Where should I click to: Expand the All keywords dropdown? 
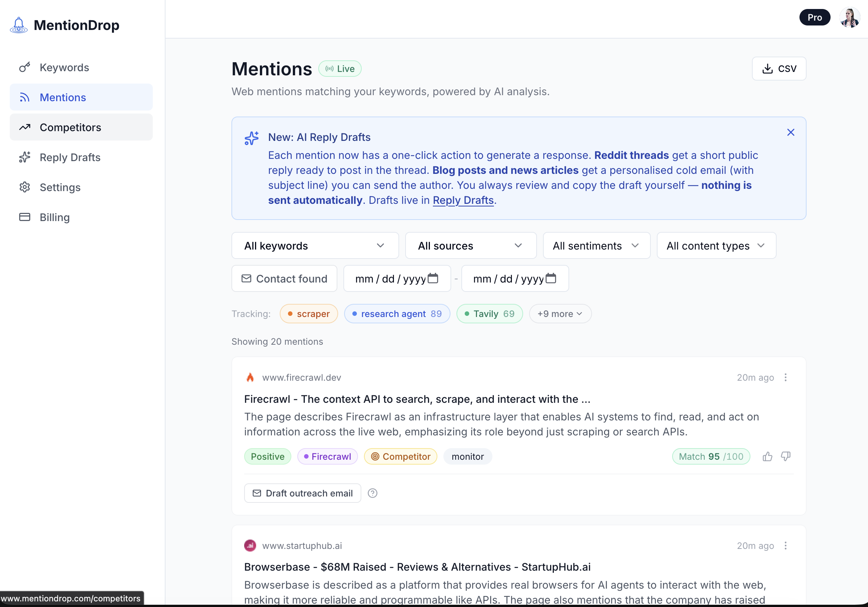[315, 245]
